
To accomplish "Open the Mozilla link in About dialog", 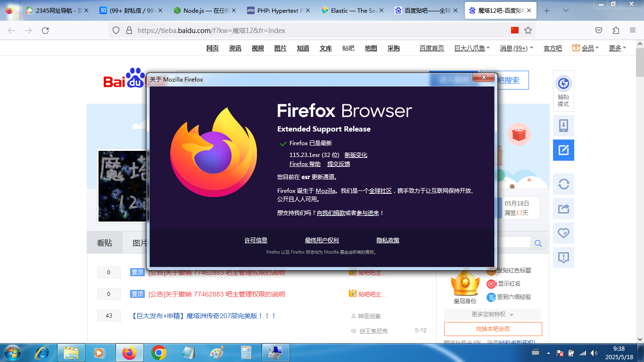I will click(325, 191).
